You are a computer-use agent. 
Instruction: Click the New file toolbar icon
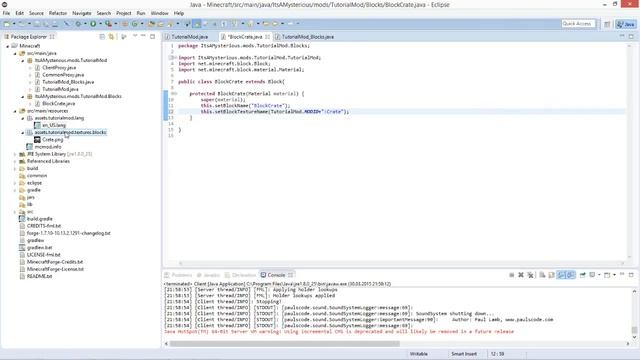[x=7, y=24]
